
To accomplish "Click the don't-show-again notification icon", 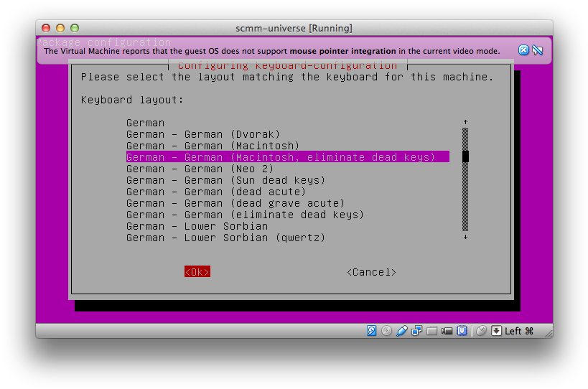I will pyautogui.click(x=538, y=50).
